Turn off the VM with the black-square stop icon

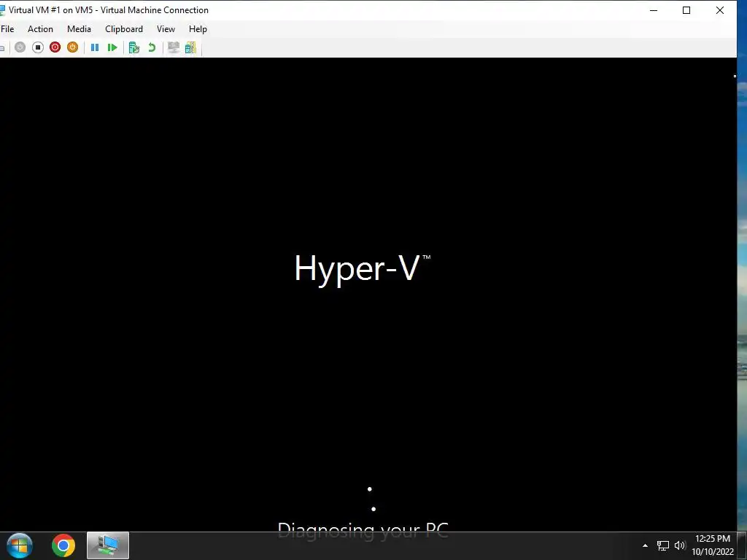pos(38,47)
